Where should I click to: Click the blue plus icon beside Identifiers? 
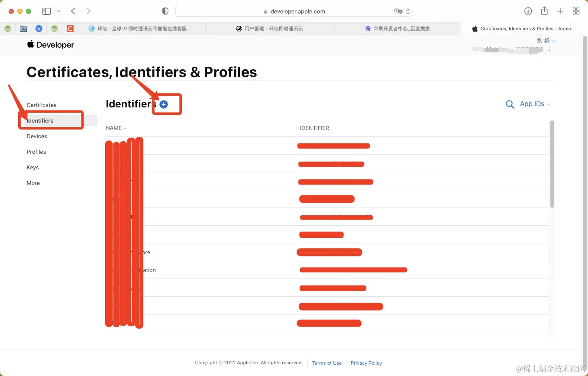click(x=164, y=104)
